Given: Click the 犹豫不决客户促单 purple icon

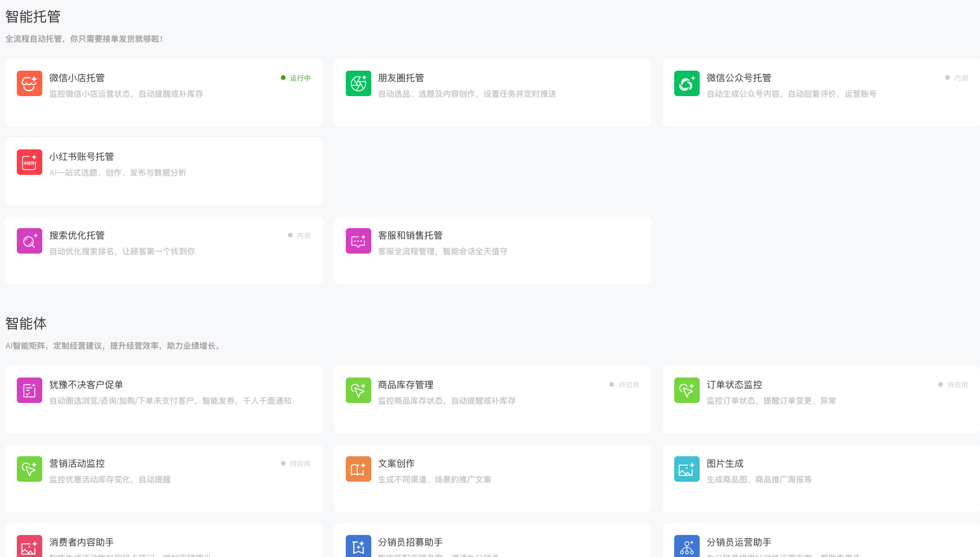Looking at the screenshot, I should [30, 390].
